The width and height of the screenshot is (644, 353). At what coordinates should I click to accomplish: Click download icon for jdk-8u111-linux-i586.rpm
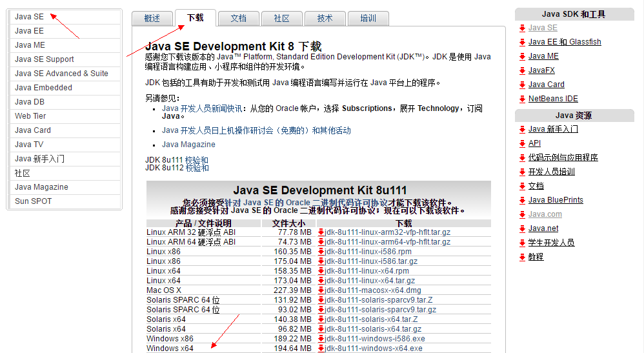[x=321, y=252]
